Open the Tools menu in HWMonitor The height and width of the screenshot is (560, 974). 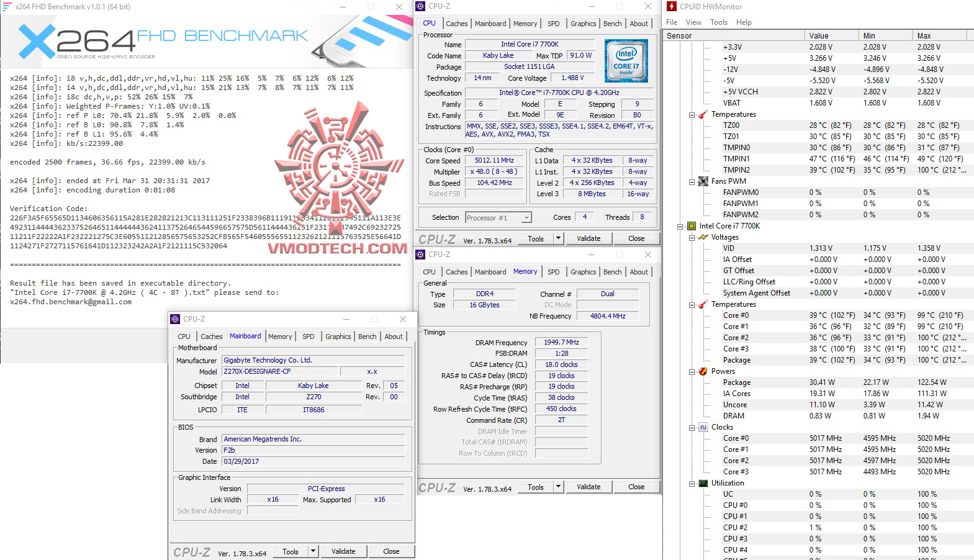[719, 22]
